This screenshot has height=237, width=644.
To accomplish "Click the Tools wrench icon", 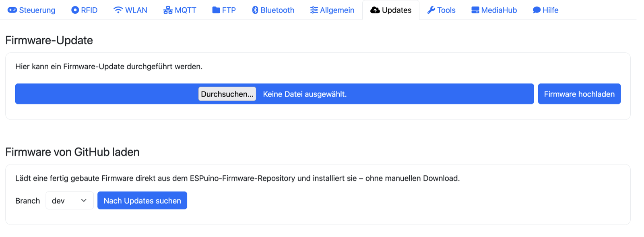I will (431, 10).
